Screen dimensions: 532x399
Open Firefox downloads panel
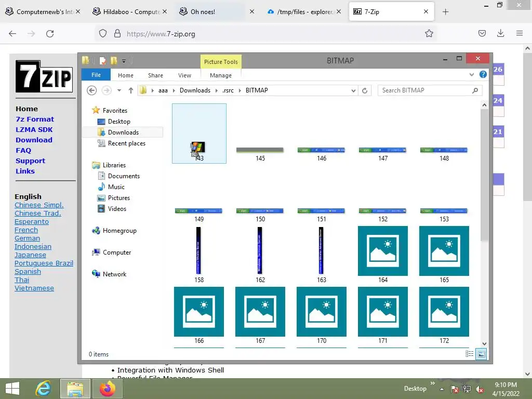[500, 33]
